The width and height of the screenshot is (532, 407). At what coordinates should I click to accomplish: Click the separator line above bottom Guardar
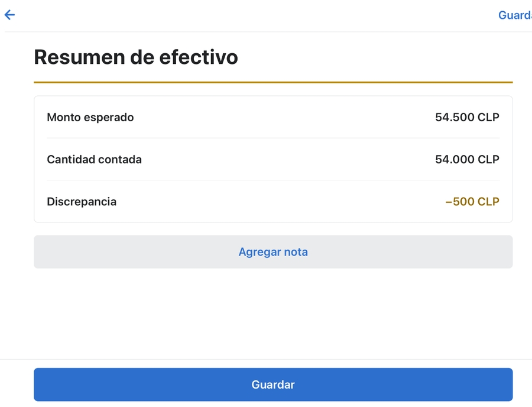[266, 359]
